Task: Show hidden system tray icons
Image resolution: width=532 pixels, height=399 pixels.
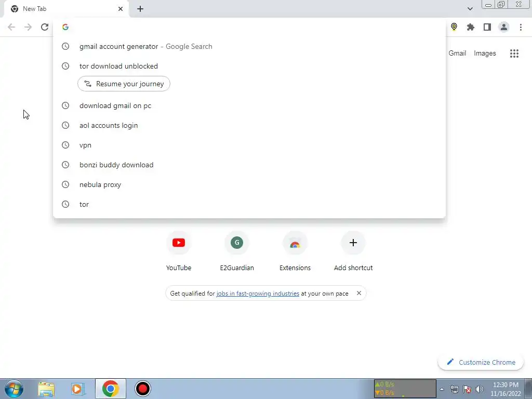Action: click(x=442, y=389)
